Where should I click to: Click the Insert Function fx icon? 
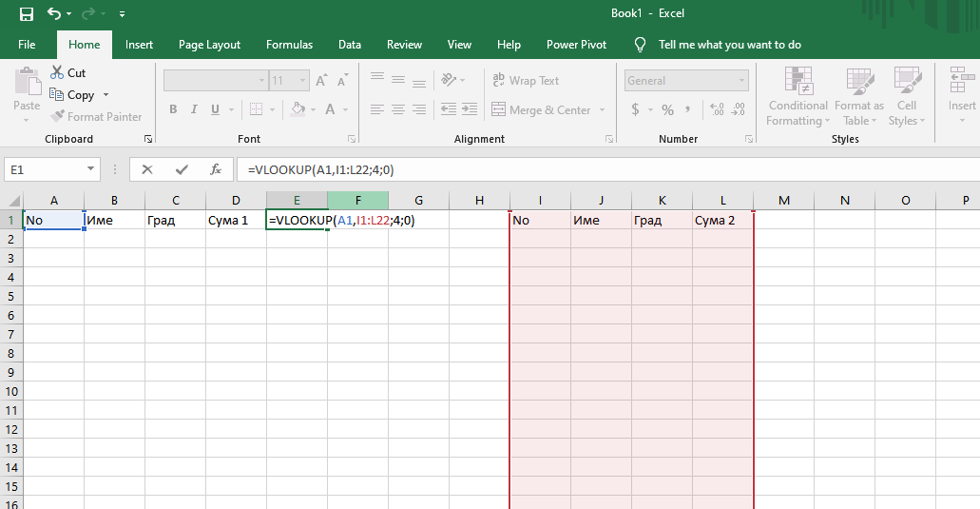point(216,169)
